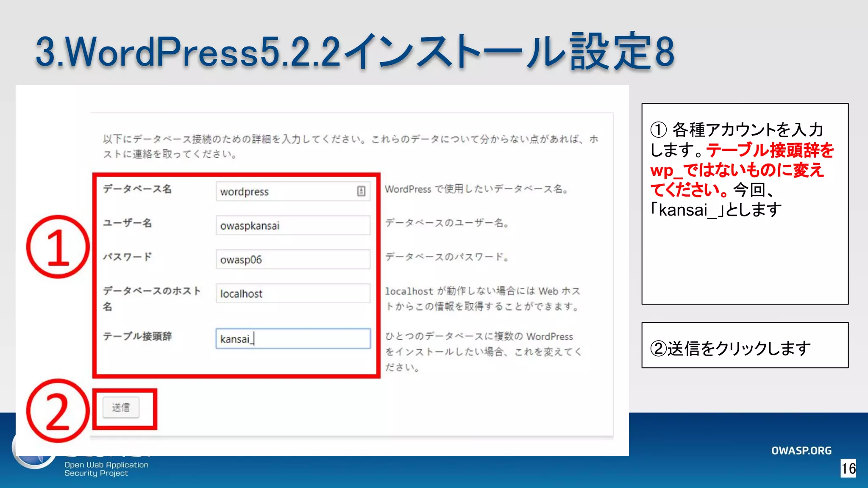Click the table prefix field containing kansai_
The width and height of the screenshot is (868, 488).
point(293,338)
